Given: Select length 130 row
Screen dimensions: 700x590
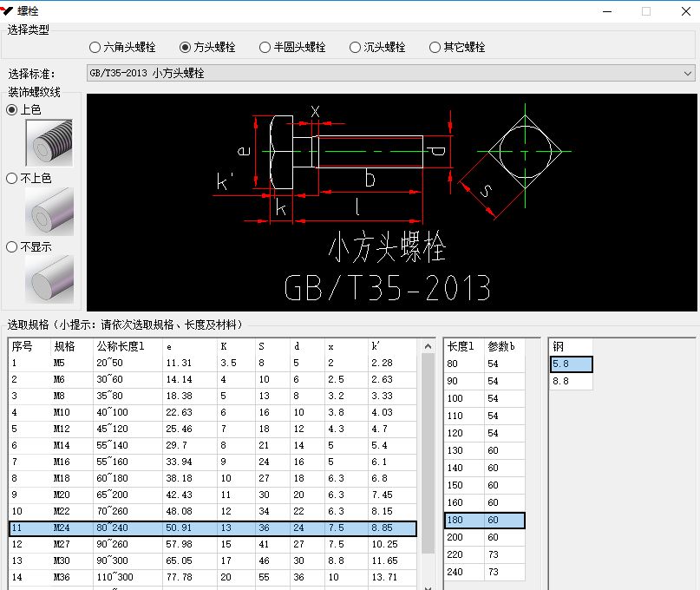Looking at the screenshot, I should click(x=485, y=451).
